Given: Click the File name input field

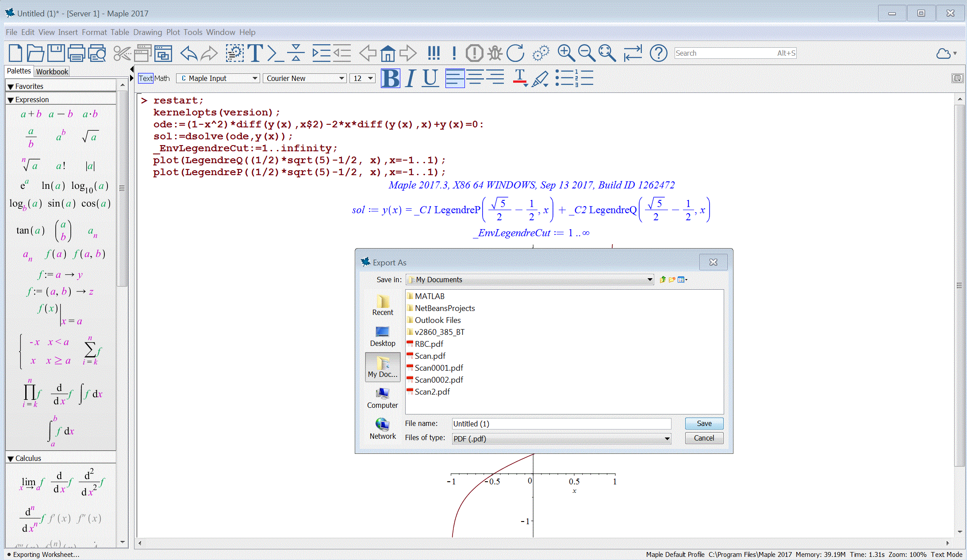Looking at the screenshot, I should click(561, 423).
